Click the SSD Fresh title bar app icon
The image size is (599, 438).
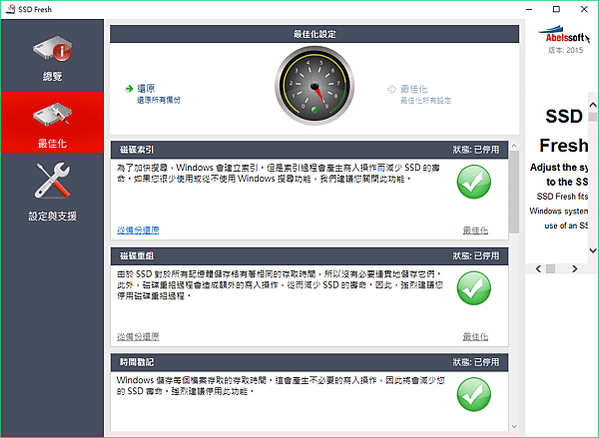click(x=10, y=9)
